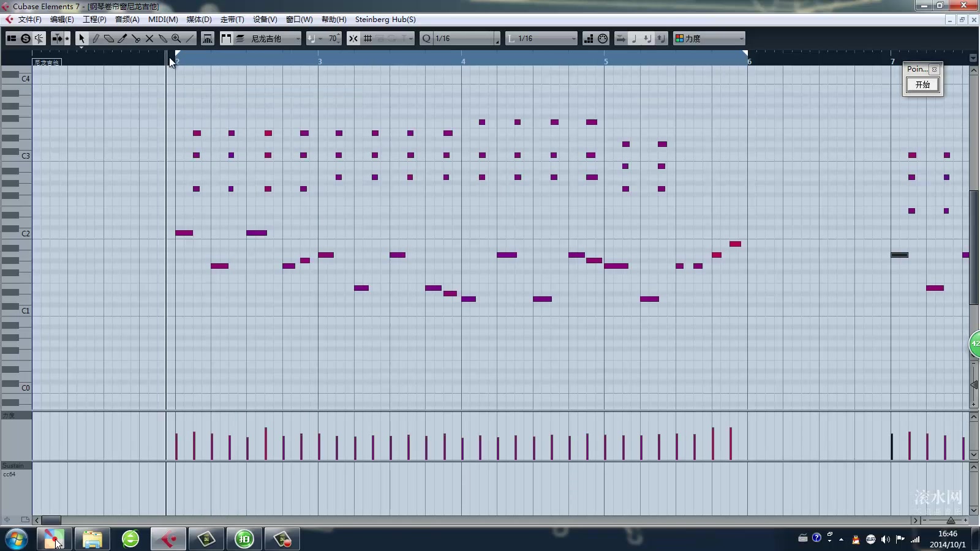The height and width of the screenshot is (551, 980).
Task: Select the Split scissors tool
Action: [136, 39]
